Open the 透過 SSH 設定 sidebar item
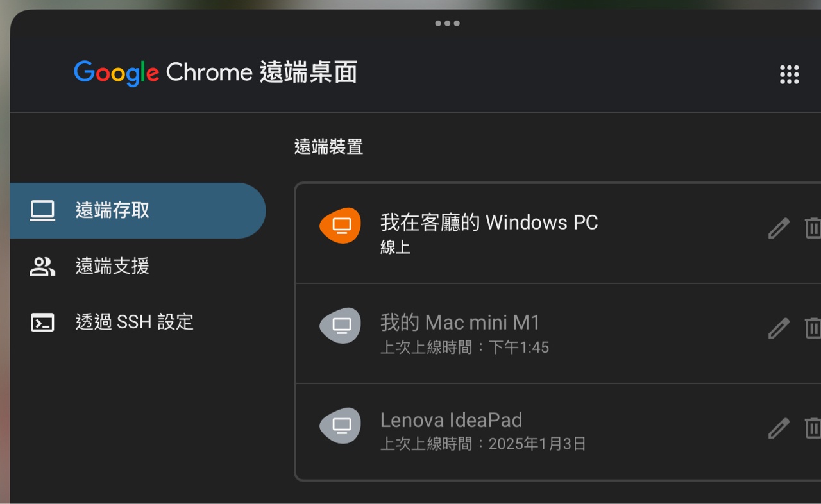The width and height of the screenshot is (821, 504). pos(134,322)
